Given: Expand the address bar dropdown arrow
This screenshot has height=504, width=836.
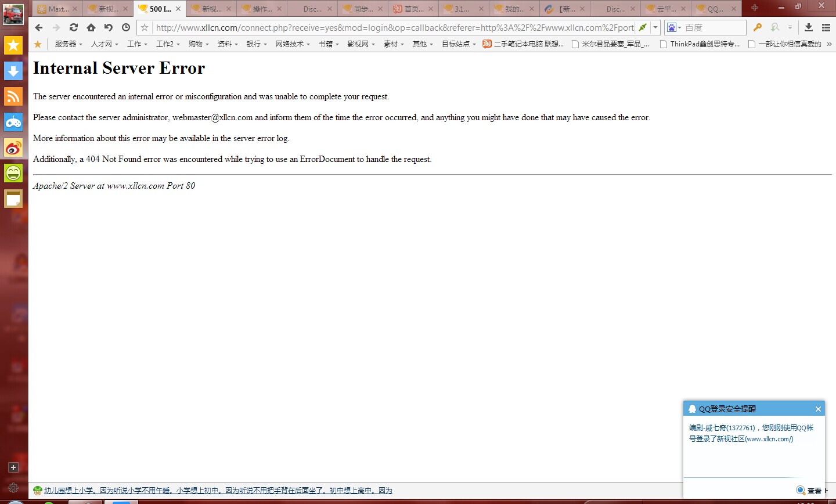Looking at the screenshot, I should 655,27.
